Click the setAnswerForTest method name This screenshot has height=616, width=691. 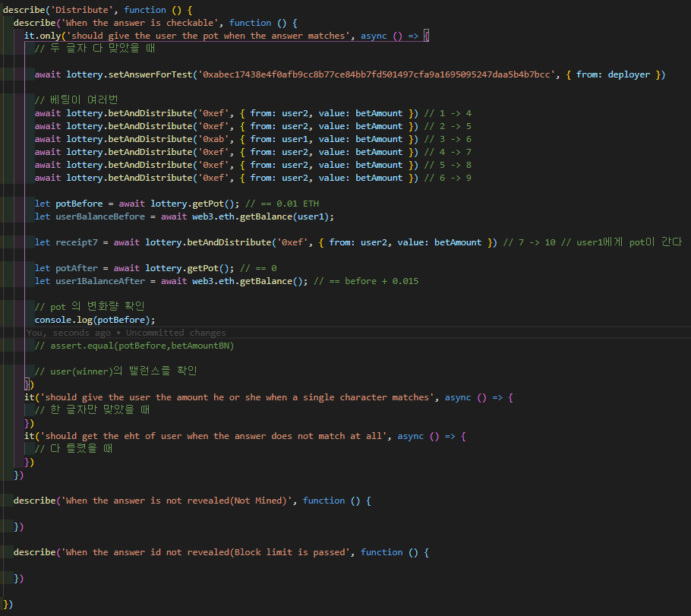[x=150, y=74]
